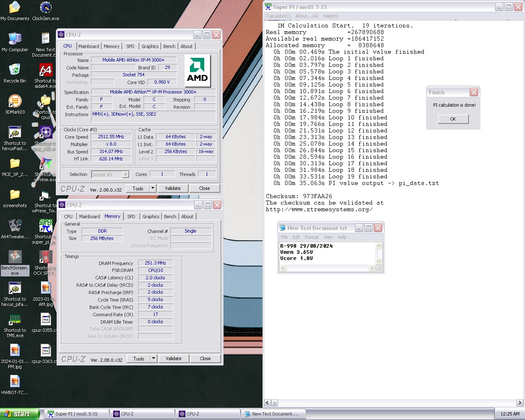Switch to Super PI taskbar button

[76, 414]
